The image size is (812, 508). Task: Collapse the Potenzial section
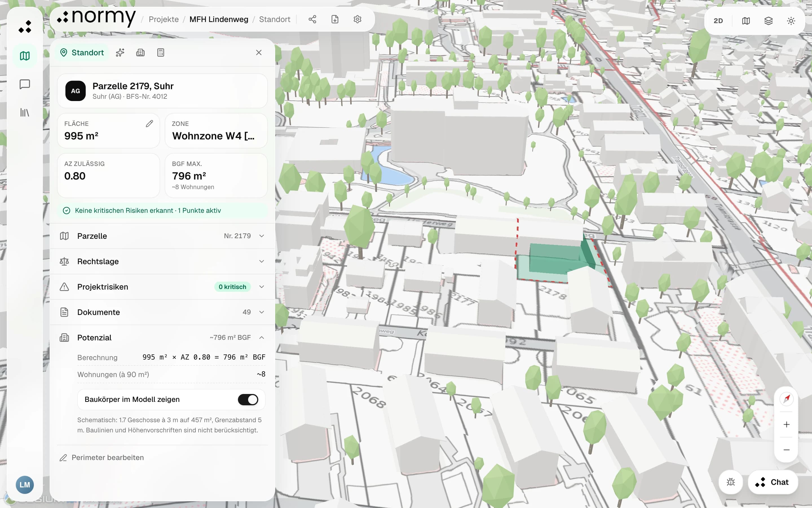coord(162,337)
